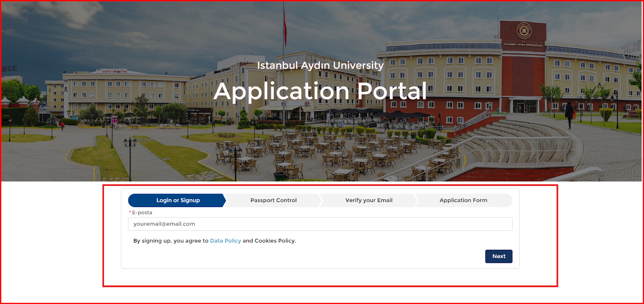Screen dimensions: 644x304
Task: Click the Application Portal heading
Action: pos(320,91)
